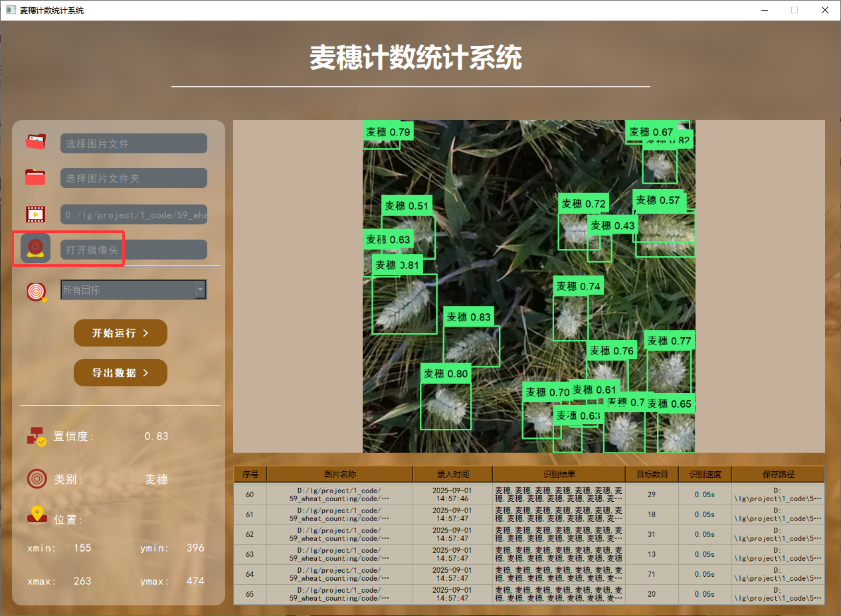Click the ymin value 396
This screenshot has height=616, width=841.
coord(195,548)
